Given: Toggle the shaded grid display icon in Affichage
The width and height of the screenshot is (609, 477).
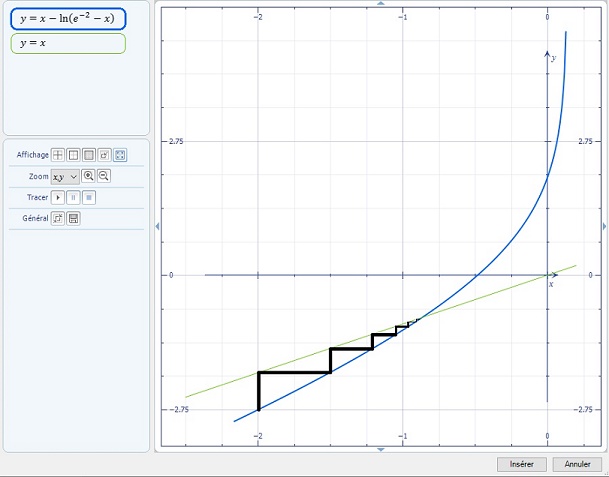Looking at the screenshot, I should coord(89,155).
